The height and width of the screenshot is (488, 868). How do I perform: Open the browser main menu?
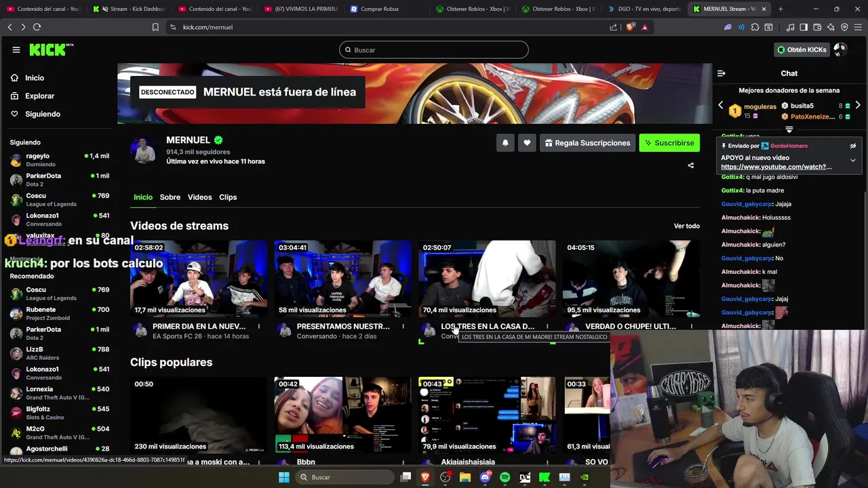click(x=858, y=27)
